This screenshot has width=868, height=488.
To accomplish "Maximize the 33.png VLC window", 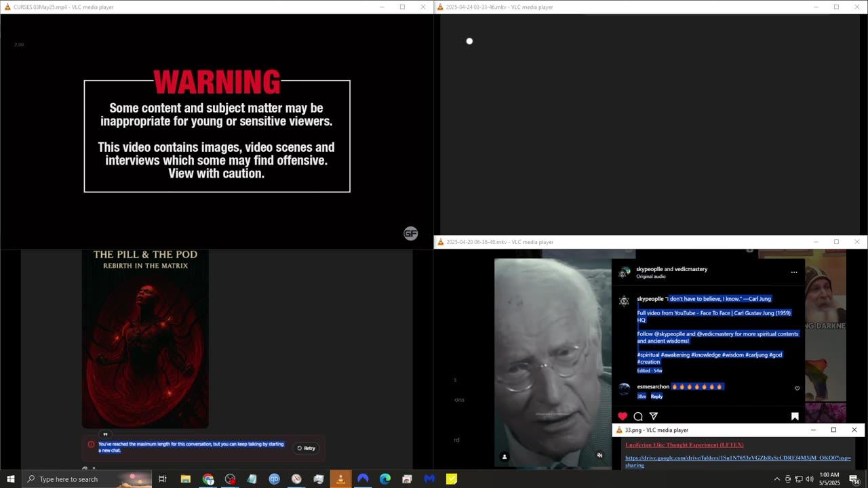I will [833, 430].
